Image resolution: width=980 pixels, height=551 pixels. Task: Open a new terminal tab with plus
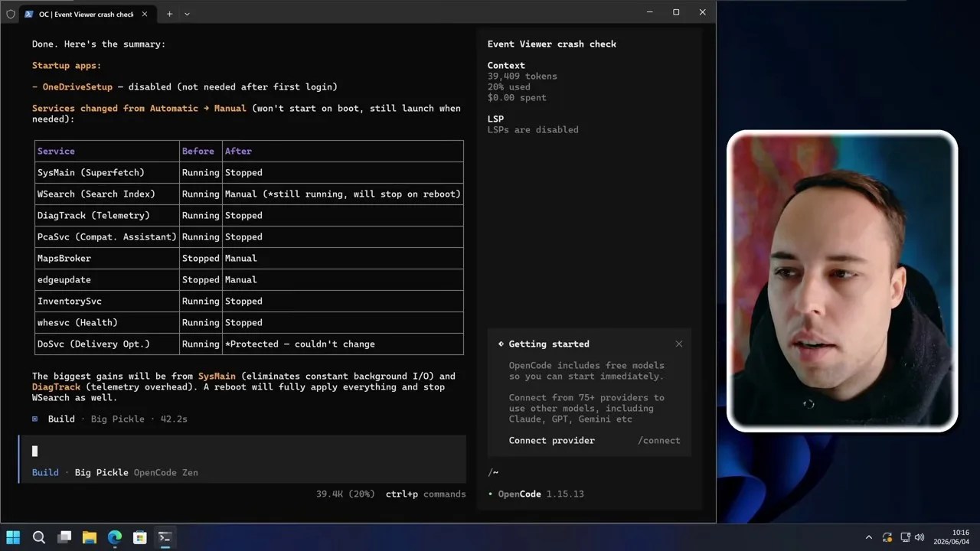169,14
